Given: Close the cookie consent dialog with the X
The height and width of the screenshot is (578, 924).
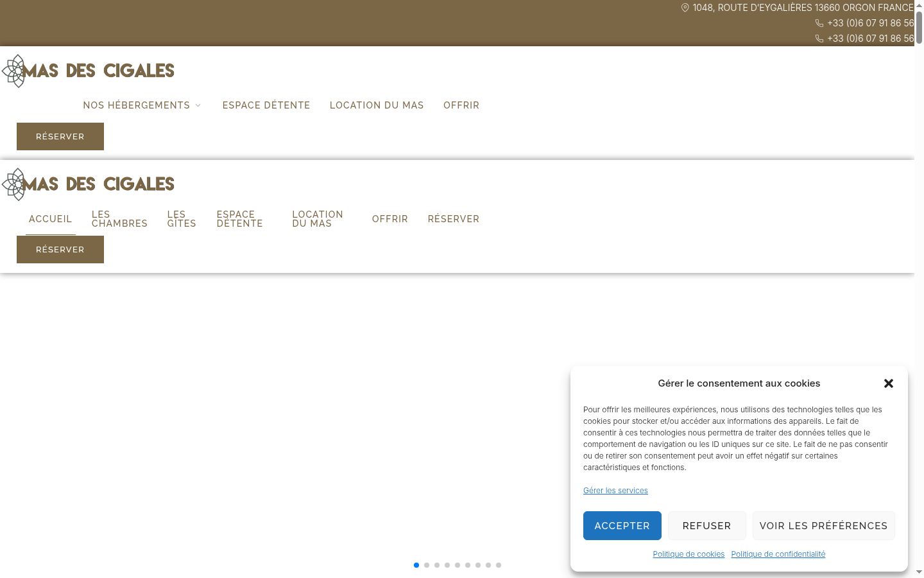Looking at the screenshot, I should pyautogui.click(x=889, y=383).
